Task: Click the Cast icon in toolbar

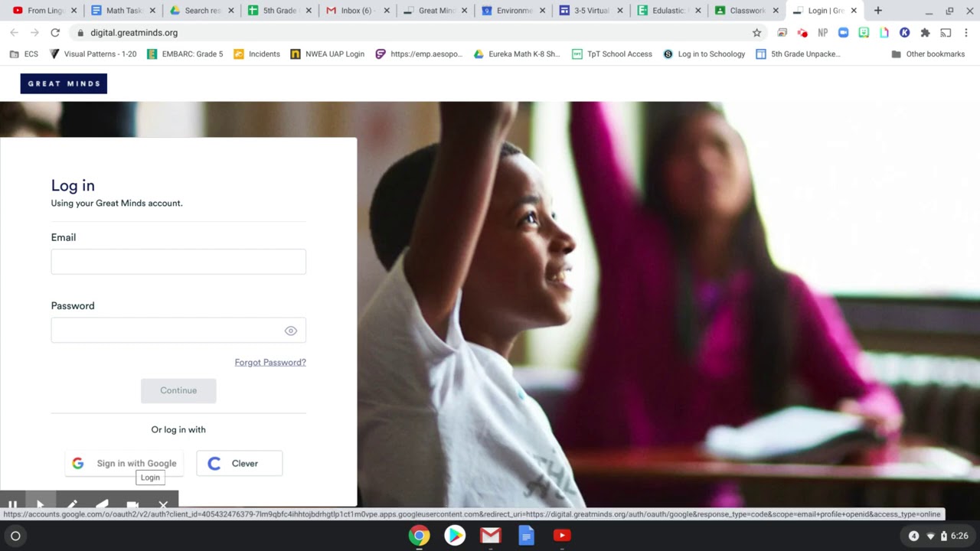Action: point(946,33)
